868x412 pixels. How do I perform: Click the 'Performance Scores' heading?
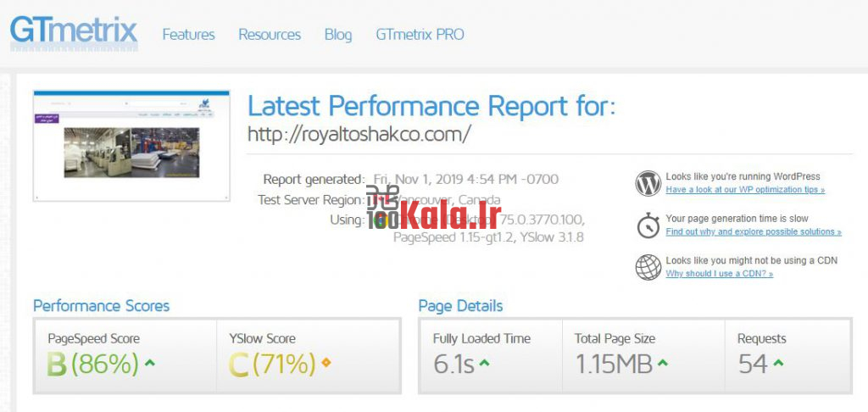pyautogui.click(x=102, y=306)
